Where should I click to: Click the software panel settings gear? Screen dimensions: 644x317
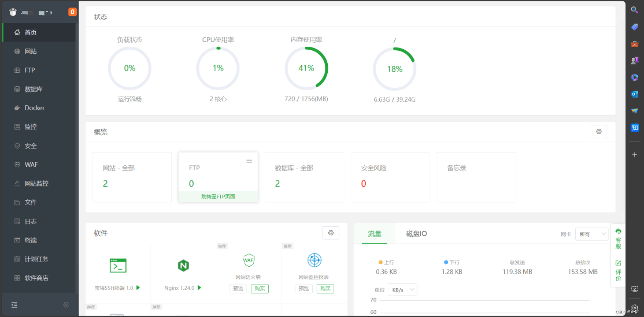(331, 233)
